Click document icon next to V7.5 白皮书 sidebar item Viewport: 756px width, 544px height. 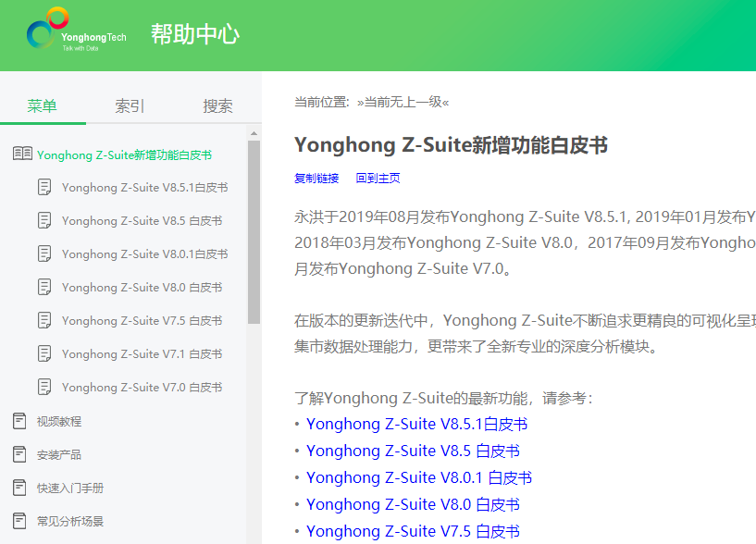coord(44,320)
